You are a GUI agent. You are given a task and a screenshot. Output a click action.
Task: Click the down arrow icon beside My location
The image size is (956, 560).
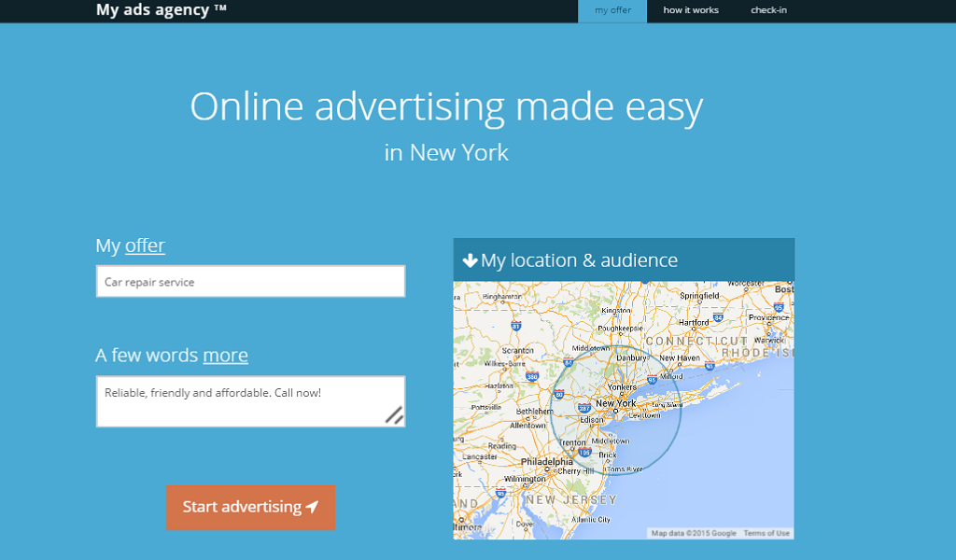point(470,260)
